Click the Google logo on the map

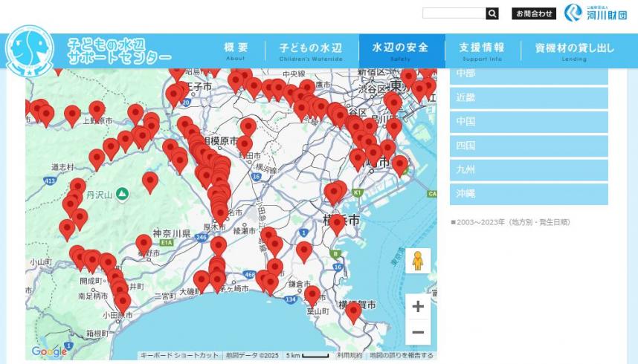click(49, 351)
